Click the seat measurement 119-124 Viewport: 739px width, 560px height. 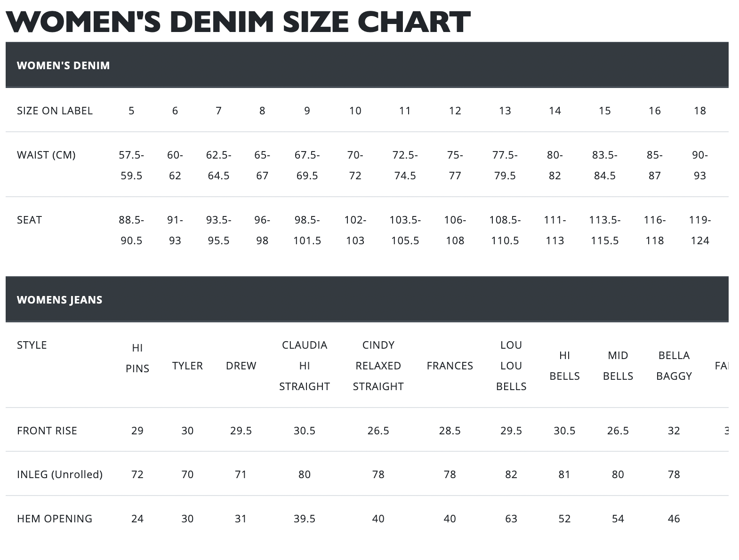coord(699,230)
